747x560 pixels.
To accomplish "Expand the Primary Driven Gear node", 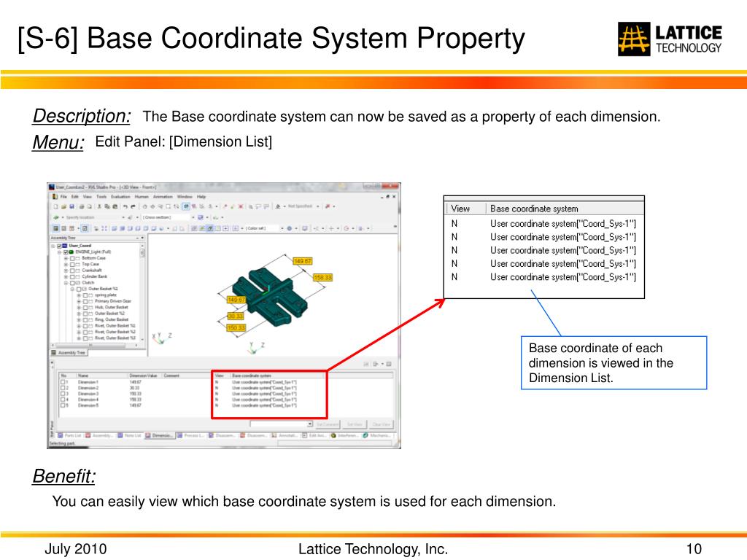I will (x=79, y=301).
